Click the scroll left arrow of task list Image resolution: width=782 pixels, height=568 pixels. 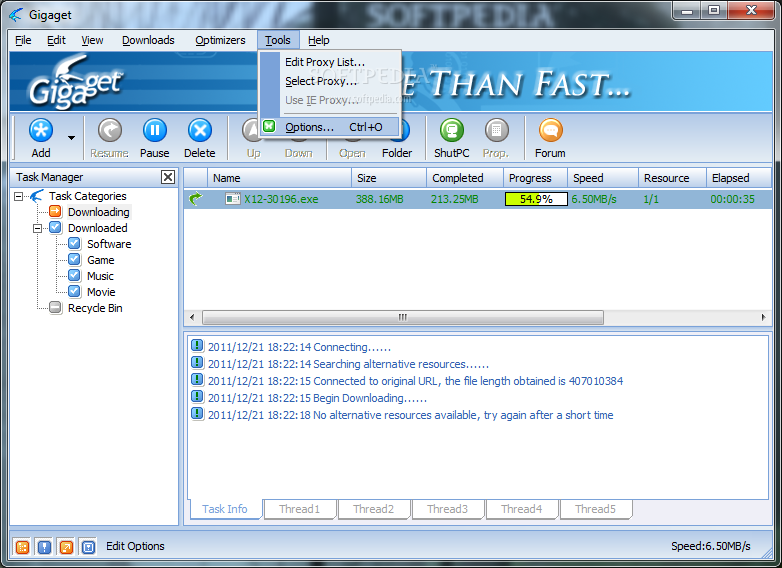193,317
